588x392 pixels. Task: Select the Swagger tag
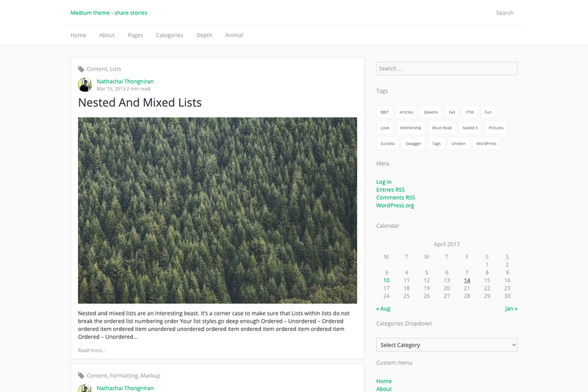[413, 143]
